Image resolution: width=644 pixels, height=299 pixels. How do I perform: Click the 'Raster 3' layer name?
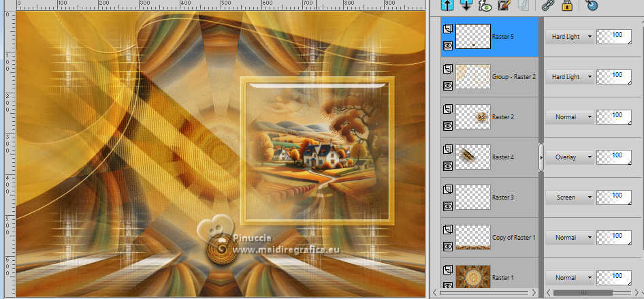[502, 198]
